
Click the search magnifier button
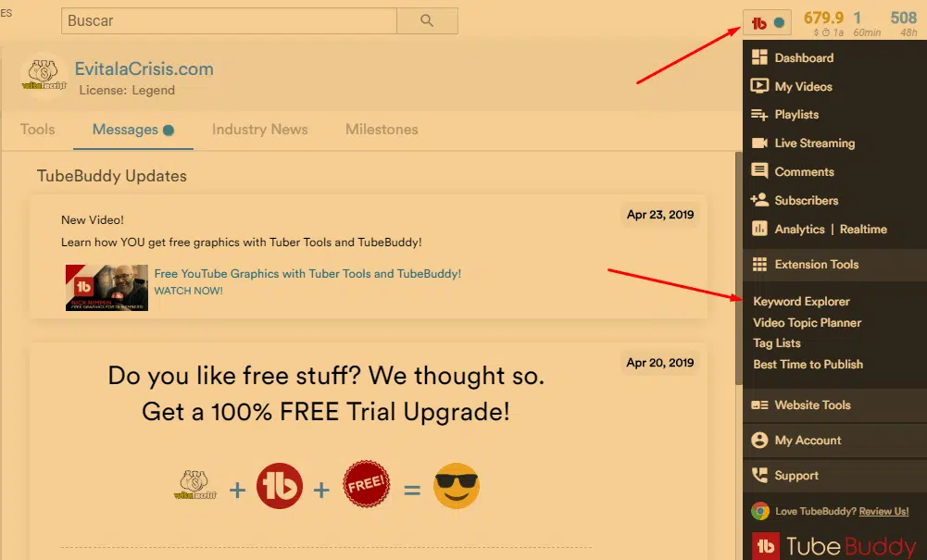(427, 20)
